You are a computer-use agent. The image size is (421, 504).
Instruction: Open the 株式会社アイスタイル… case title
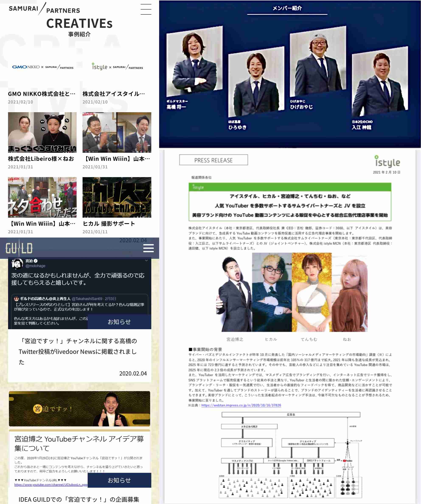point(114,94)
